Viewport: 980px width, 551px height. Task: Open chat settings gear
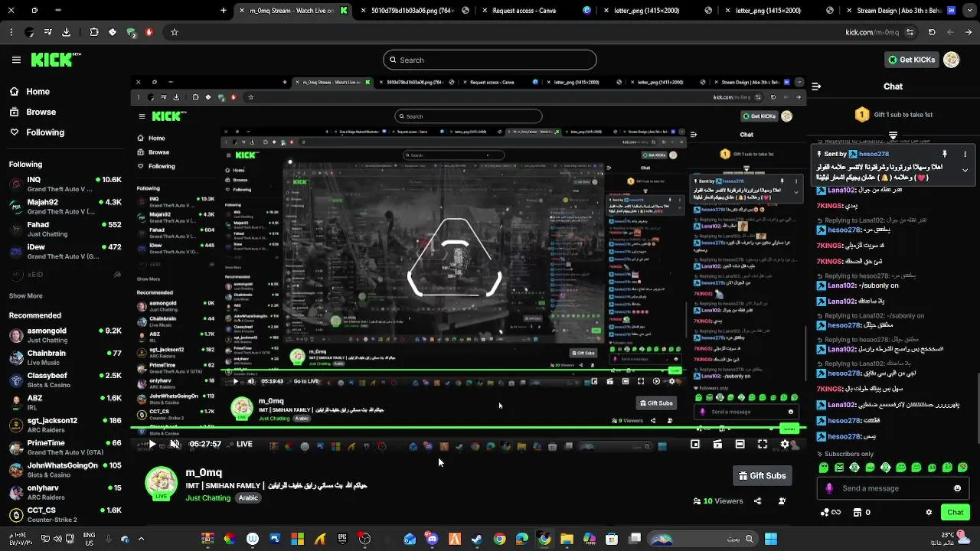(x=929, y=513)
